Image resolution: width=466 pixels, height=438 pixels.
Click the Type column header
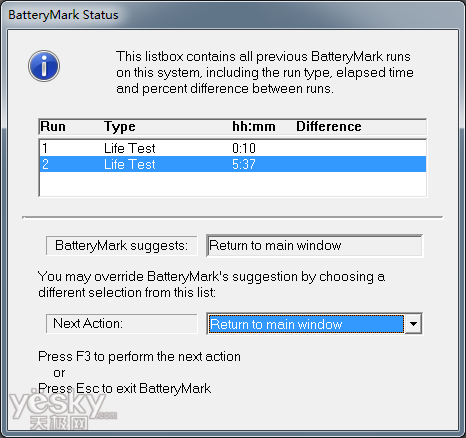120,127
